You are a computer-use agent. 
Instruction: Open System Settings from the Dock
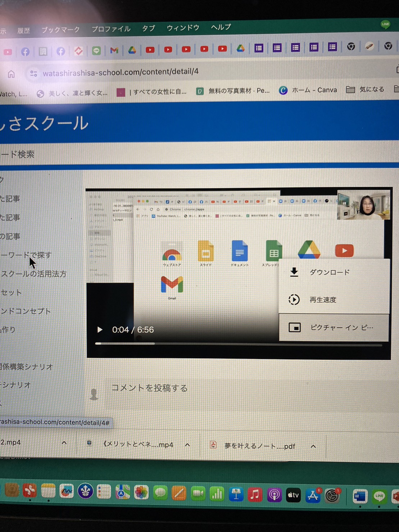click(x=332, y=496)
